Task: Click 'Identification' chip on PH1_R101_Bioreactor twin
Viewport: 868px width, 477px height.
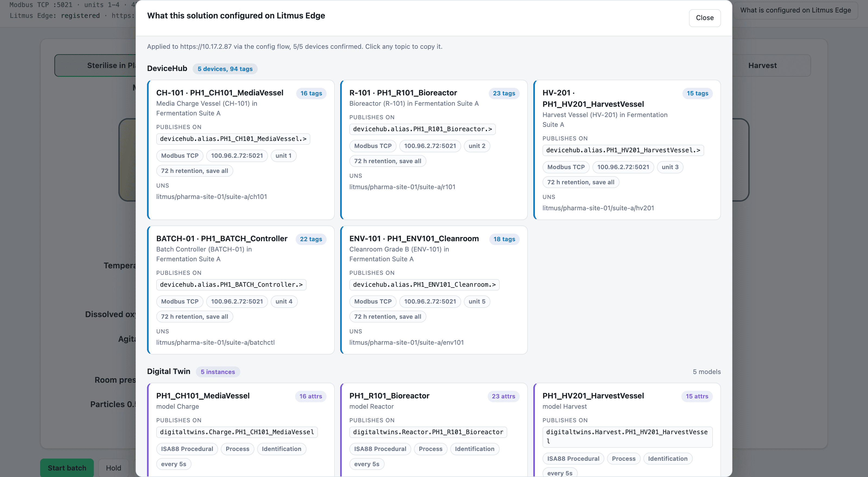Action: 474,449
